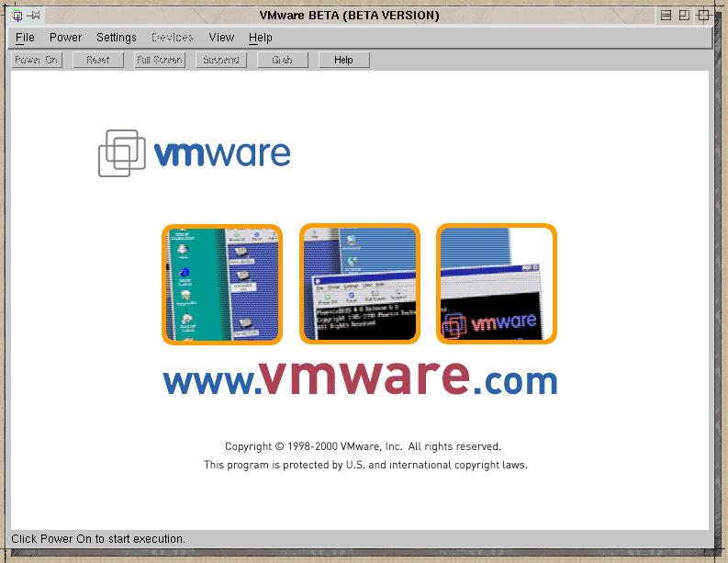Click the middle BIOS console thumbnail
Viewport: 728px width, 563px height.
359,284
